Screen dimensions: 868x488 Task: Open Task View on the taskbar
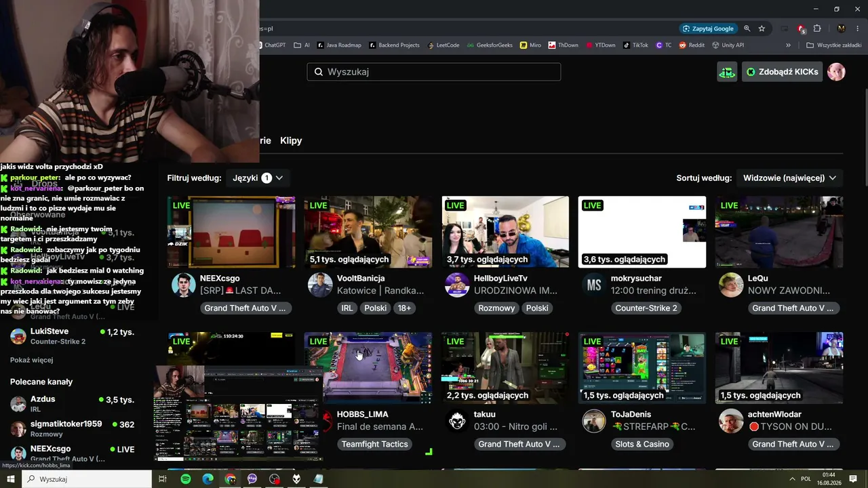(x=163, y=479)
